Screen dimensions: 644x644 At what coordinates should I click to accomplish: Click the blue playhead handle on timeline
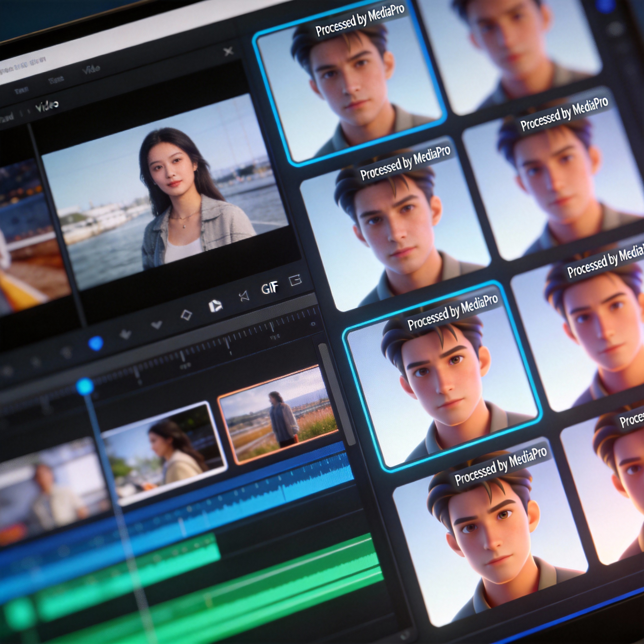85,386
